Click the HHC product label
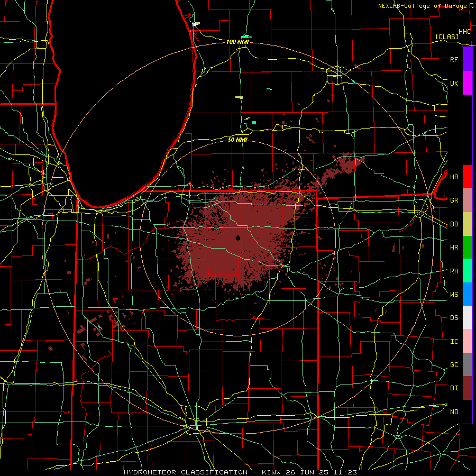This screenshot has width=476, height=476. point(464,32)
